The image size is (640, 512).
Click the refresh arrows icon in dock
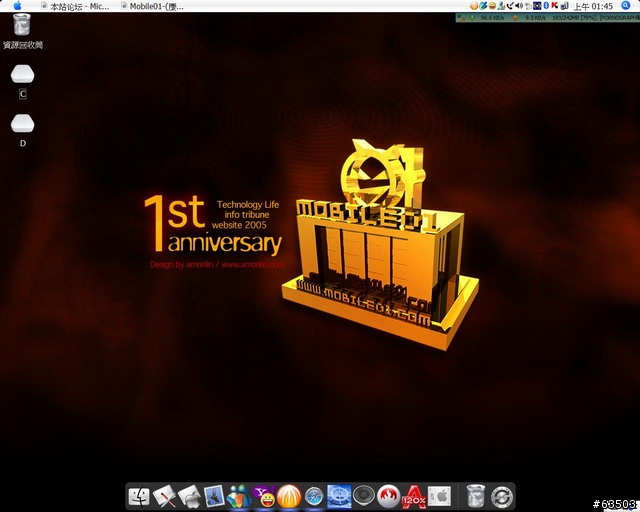(x=502, y=495)
